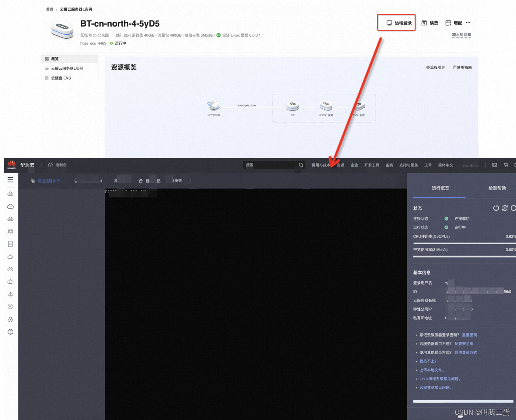Click the 使用指南 usage guide link
Image resolution: width=516 pixels, height=420 pixels.
[x=462, y=68]
